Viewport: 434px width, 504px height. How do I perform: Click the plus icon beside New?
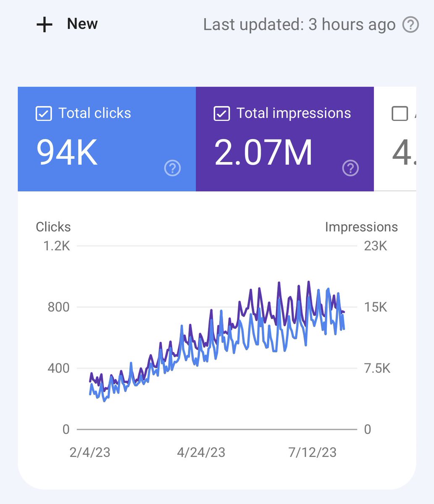pos(44,25)
